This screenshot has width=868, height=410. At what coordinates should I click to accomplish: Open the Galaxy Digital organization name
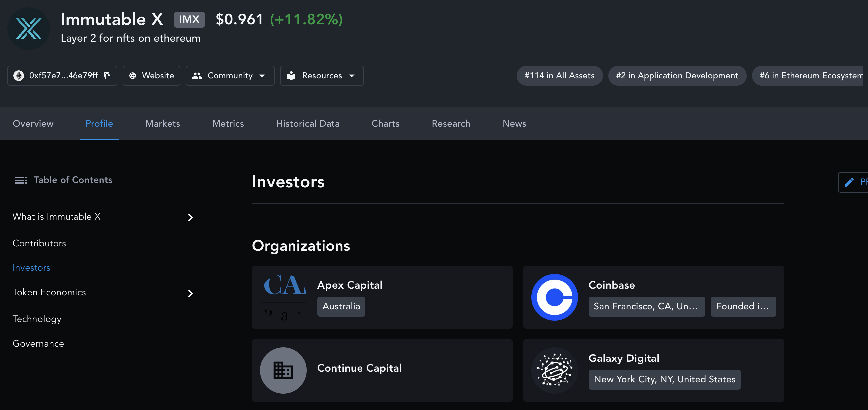(x=624, y=358)
